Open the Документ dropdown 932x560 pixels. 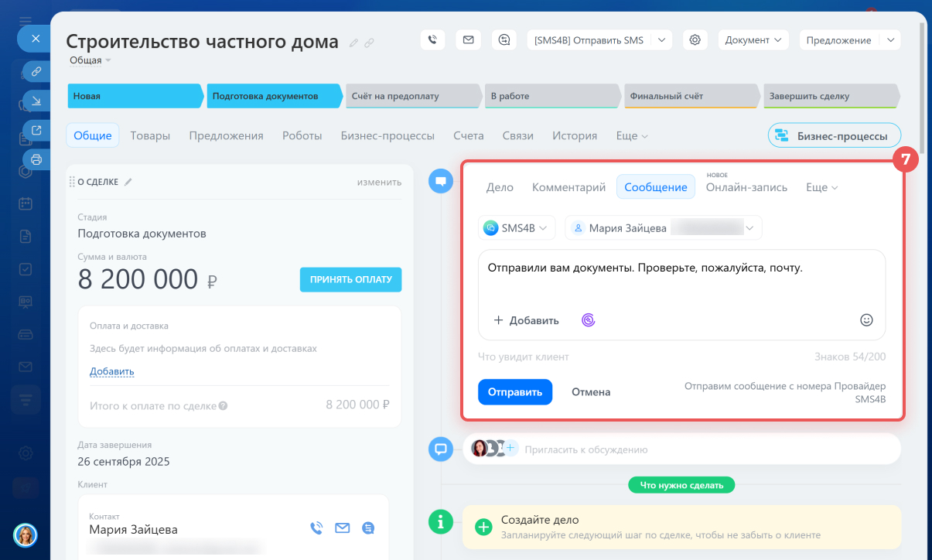[753, 40]
